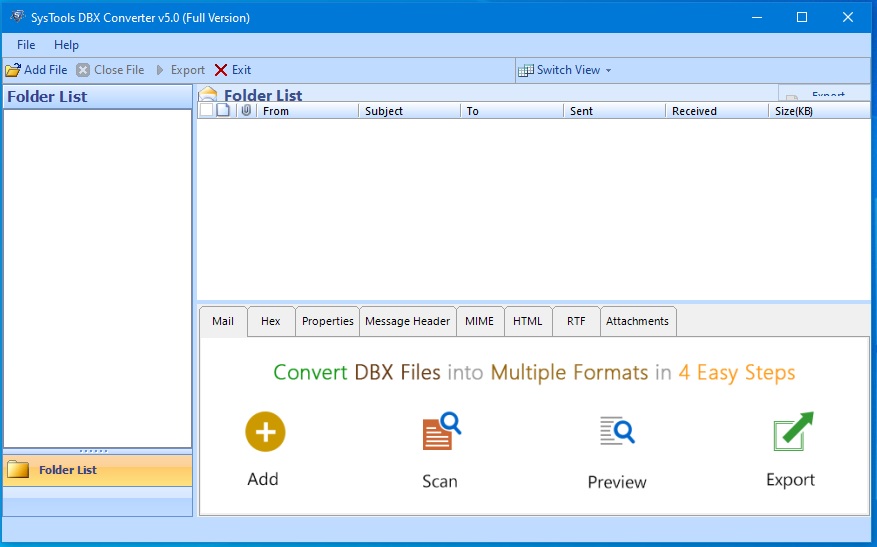
Task: Click the Preview magnifier icon
Action: [617, 431]
